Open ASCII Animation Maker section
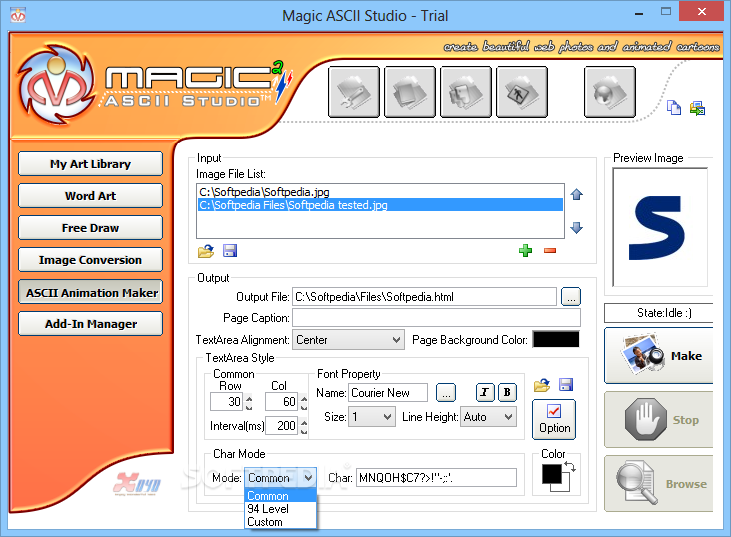This screenshot has height=537, width=731. coord(90,292)
